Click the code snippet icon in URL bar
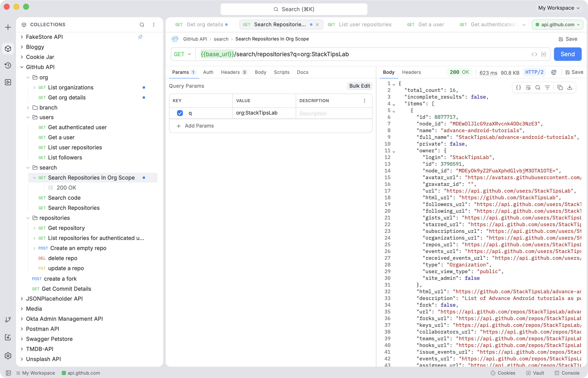The height and width of the screenshot is (378, 588). click(x=534, y=54)
